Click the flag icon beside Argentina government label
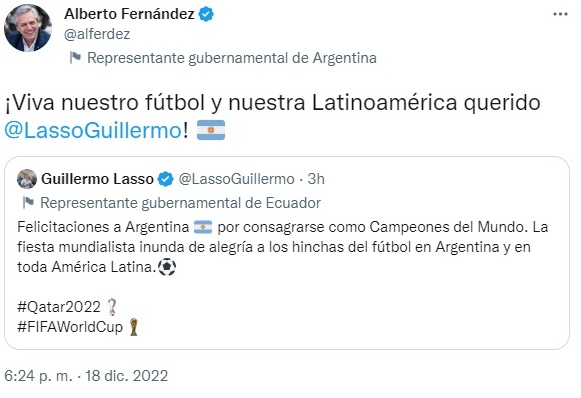Image resolution: width=581 pixels, height=398 pixels. tap(75, 57)
